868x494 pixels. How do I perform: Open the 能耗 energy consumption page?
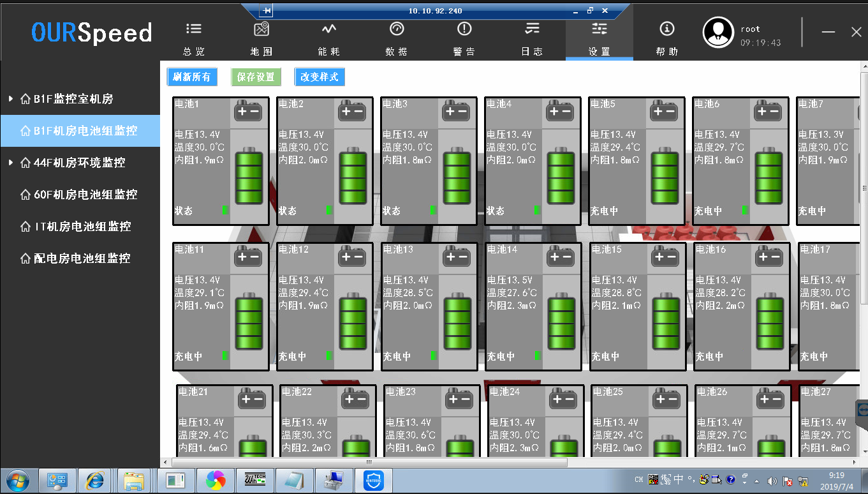pyautogui.click(x=328, y=29)
